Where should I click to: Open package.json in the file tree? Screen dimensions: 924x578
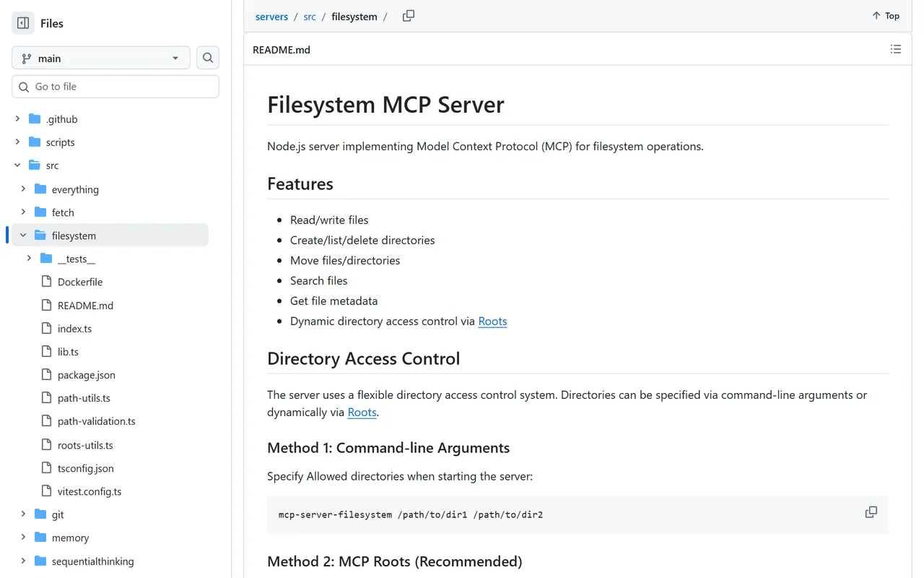[87, 375]
